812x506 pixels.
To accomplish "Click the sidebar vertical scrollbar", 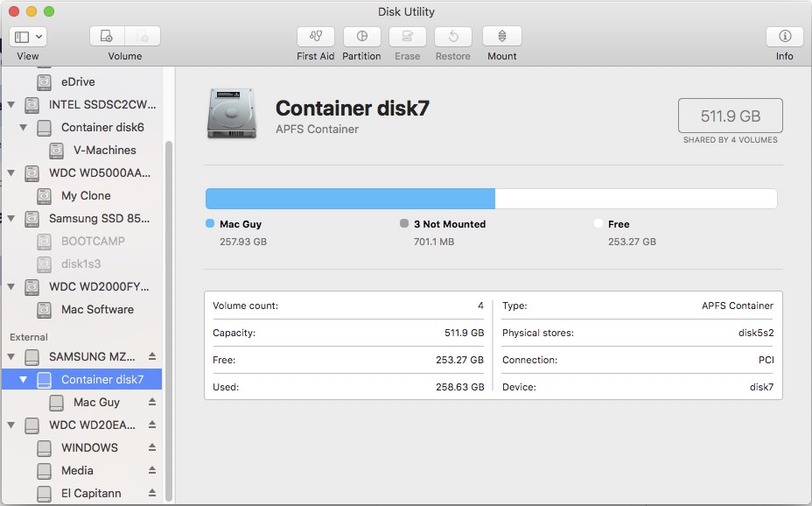I will tap(168, 321).
